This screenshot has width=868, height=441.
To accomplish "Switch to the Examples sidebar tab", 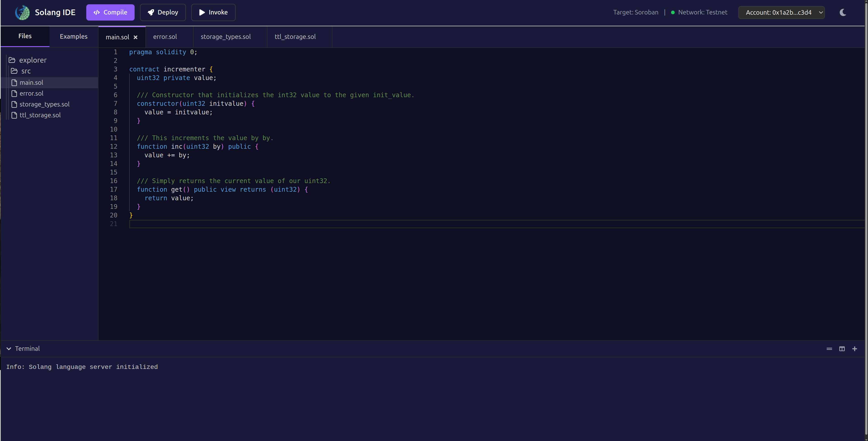I will [x=73, y=36].
